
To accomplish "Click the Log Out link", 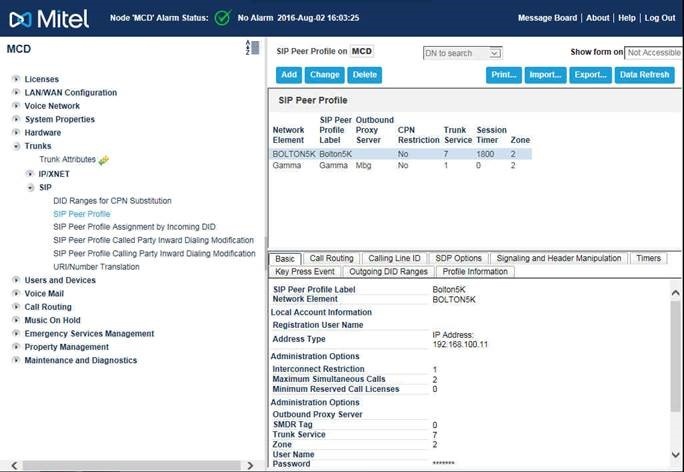I will tap(660, 18).
